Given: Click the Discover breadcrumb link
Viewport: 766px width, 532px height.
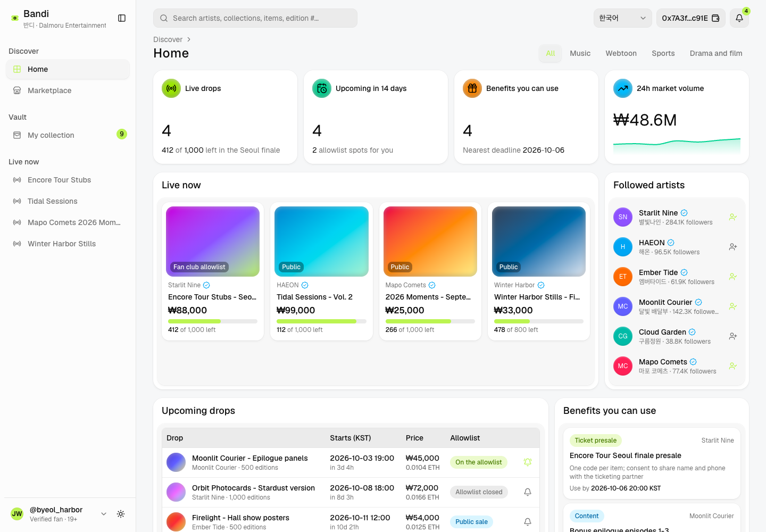Looking at the screenshot, I should click(x=168, y=39).
